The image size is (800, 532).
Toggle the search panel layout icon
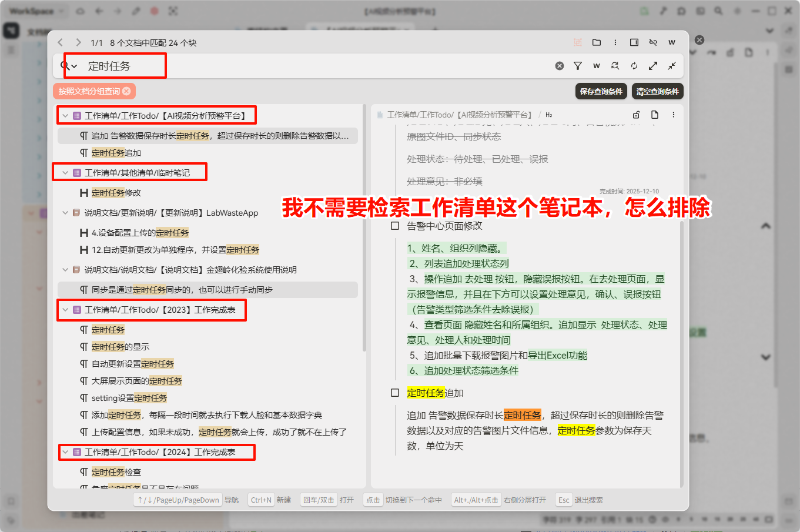(x=634, y=42)
